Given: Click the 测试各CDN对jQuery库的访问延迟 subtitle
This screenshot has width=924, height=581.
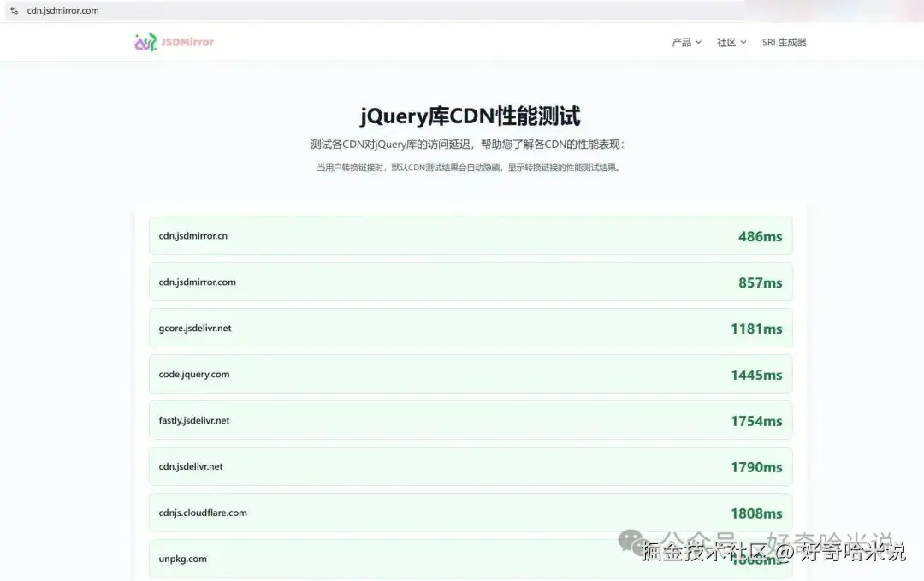Looking at the screenshot, I should [468, 145].
